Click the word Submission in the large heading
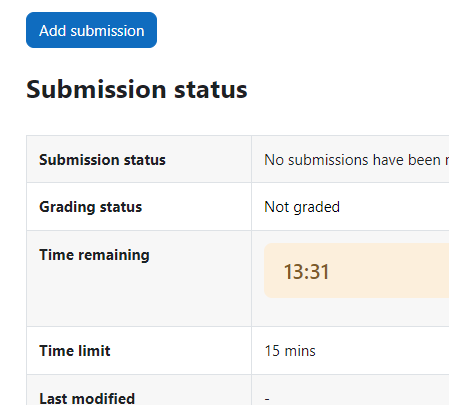Image resolution: width=449 pixels, height=405 pixels. [x=96, y=90]
